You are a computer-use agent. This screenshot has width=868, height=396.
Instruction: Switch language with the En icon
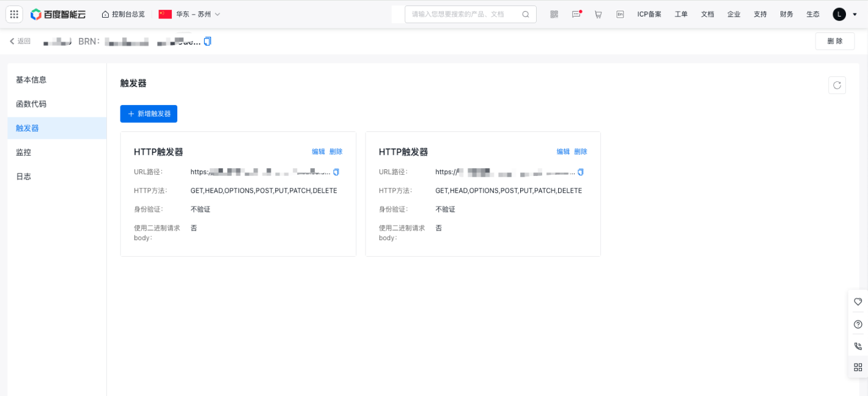pyautogui.click(x=620, y=14)
